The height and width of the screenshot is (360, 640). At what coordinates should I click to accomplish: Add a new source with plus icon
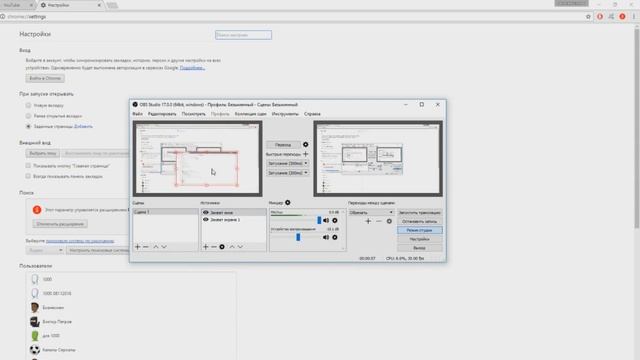click(x=206, y=247)
